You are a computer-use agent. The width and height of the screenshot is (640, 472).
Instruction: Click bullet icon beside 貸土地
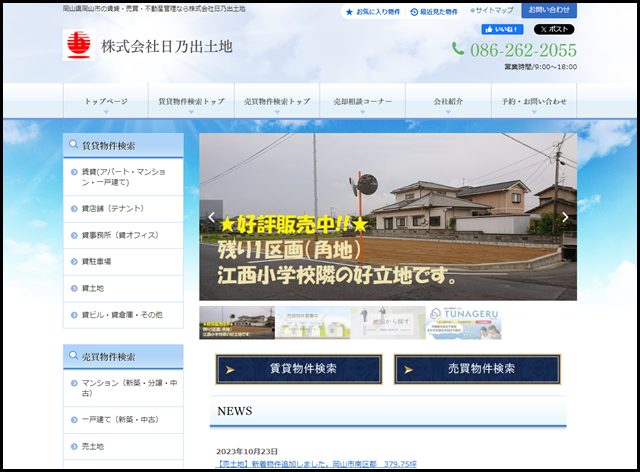point(74,288)
